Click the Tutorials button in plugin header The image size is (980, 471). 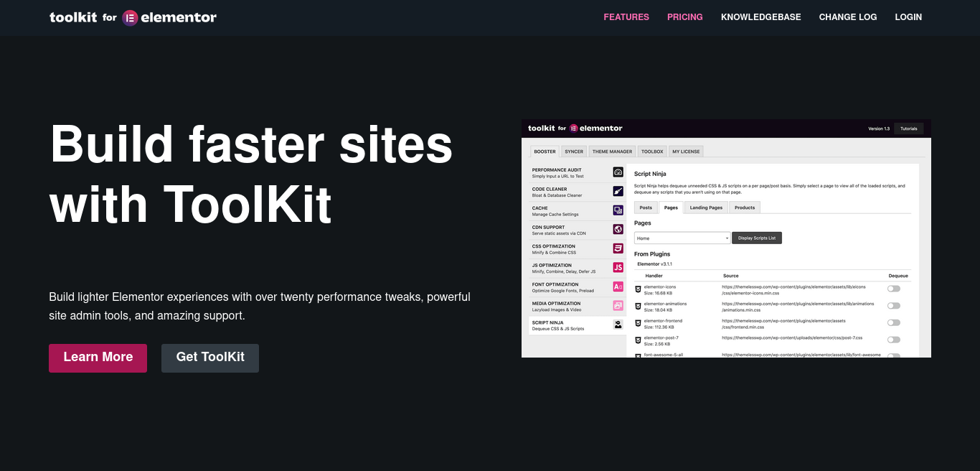click(908, 129)
